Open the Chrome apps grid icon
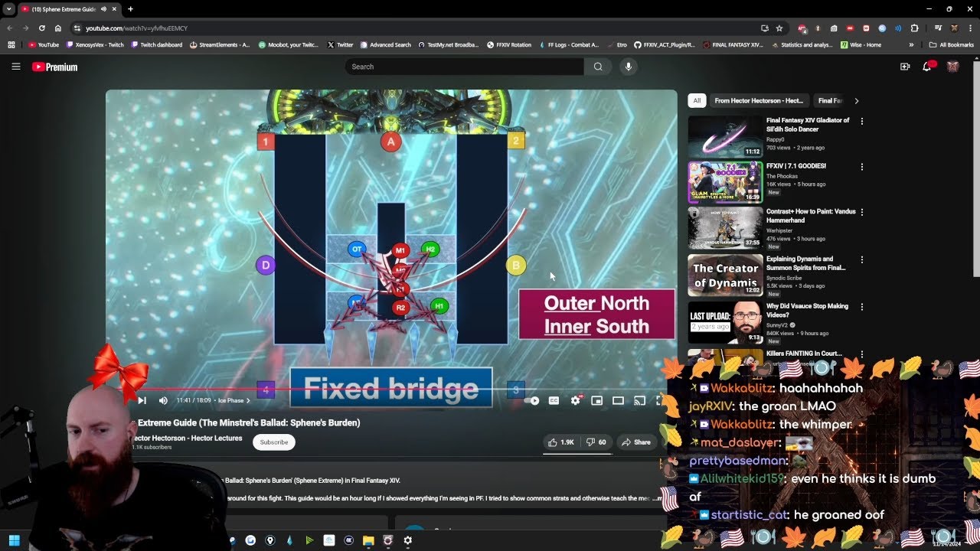Viewport: 980px width, 551px height. 11,45
